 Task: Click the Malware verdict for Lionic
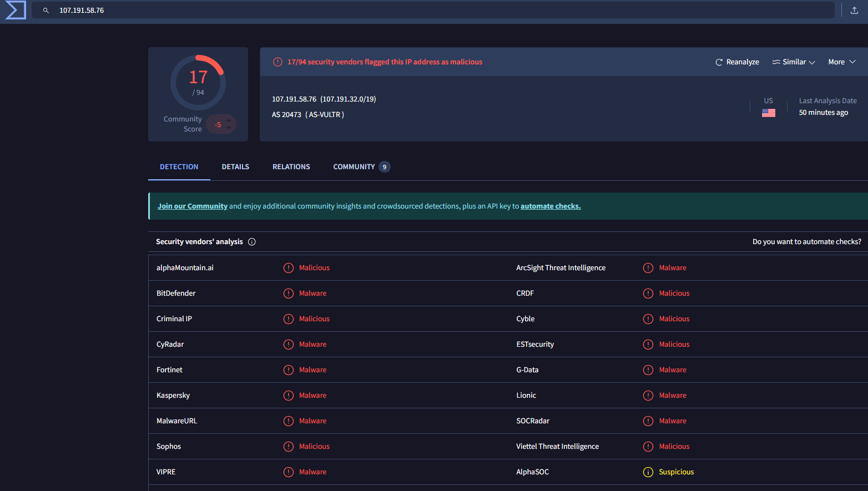[673, 396]
